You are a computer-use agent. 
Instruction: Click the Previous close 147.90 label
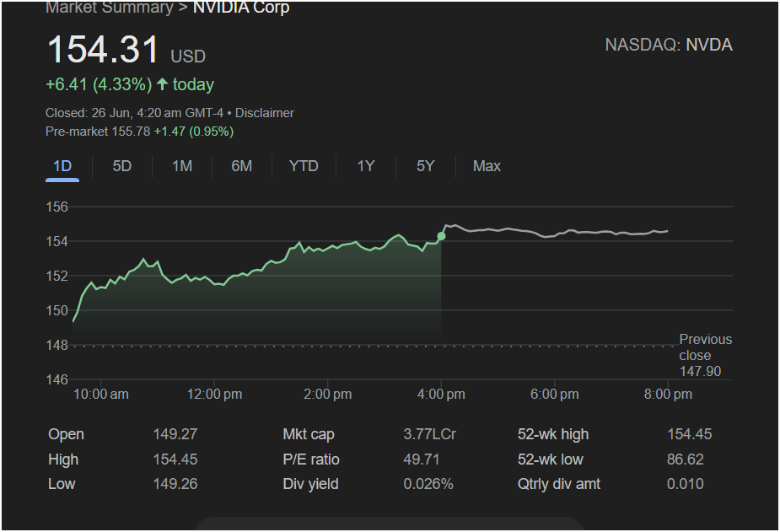coord(706,355)
